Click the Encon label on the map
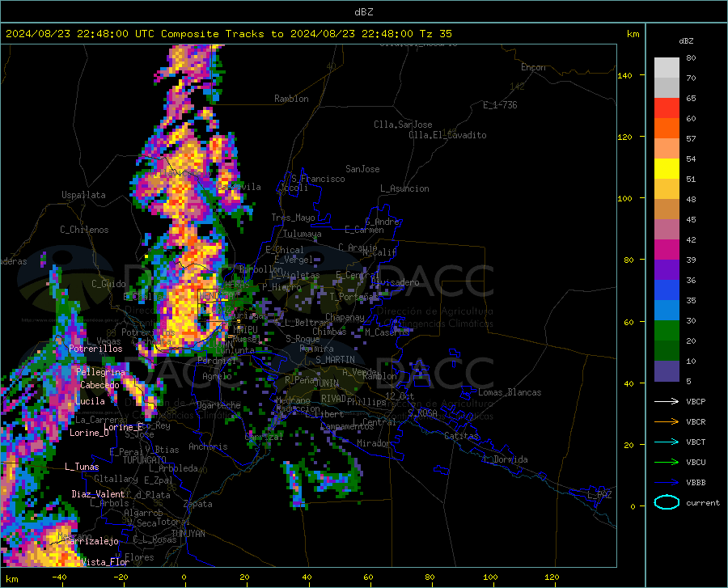The image size is (728, 588). [533, 67]
